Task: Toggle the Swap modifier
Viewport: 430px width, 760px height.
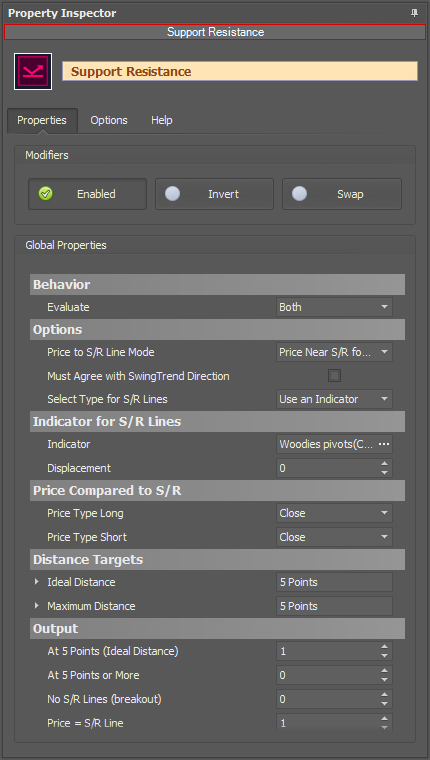Action: [342, 194]
